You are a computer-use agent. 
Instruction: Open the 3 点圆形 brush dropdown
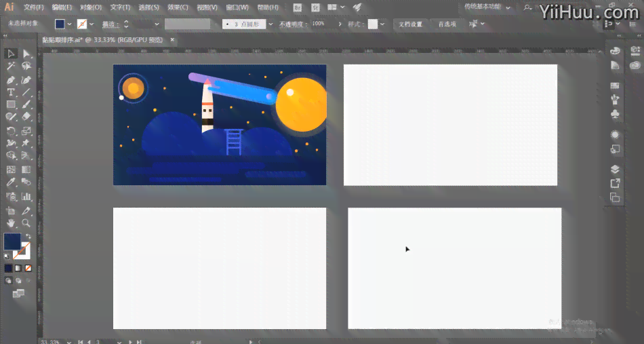point(270,24)
